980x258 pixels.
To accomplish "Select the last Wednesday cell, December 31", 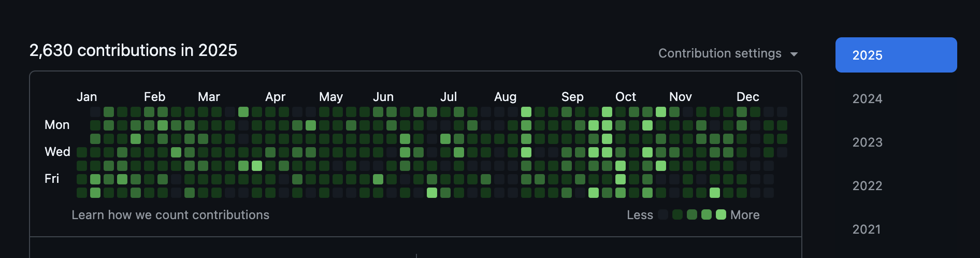I will coord(782,152).
